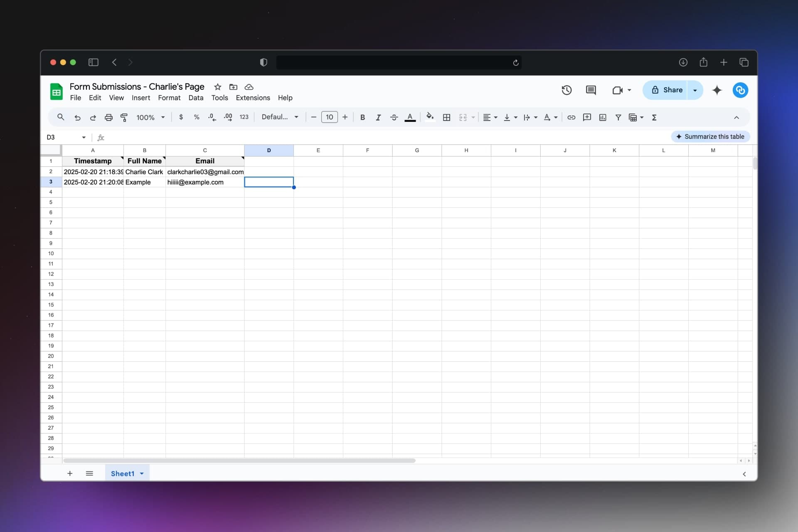Screen dimensions: 798x532
Task: Click the Name box showing D3
Action: pyautogui.click(x=62, y=137)
